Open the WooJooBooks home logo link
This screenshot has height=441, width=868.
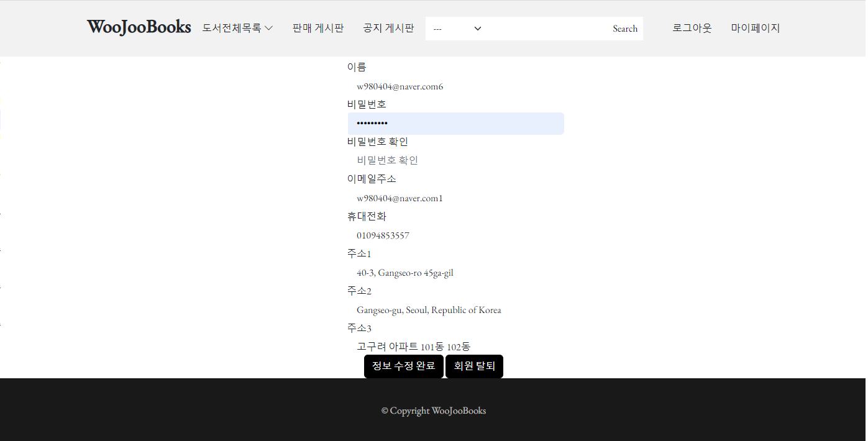(x=139, y=27)
